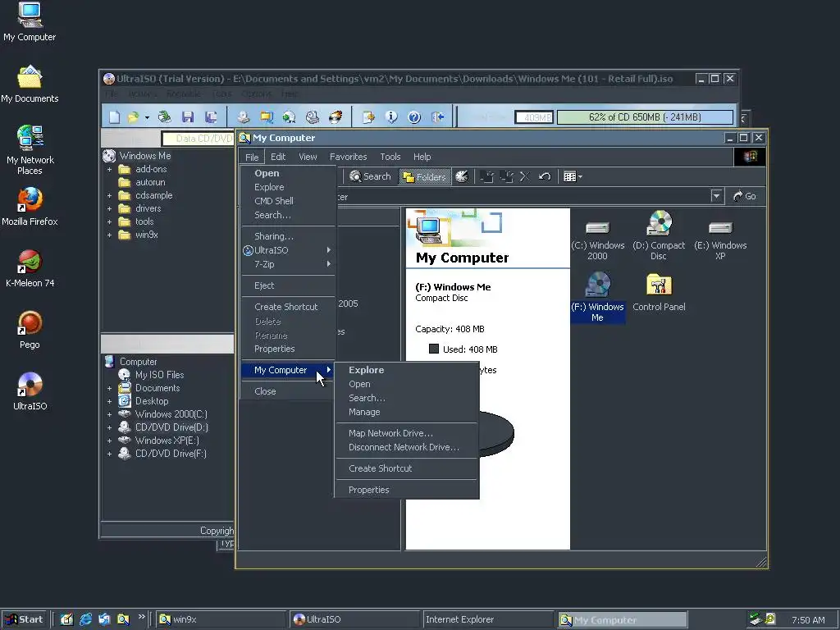Click the Delete X icon in My Computer toolbar
The image size is (840, 630).
point(525,176)
